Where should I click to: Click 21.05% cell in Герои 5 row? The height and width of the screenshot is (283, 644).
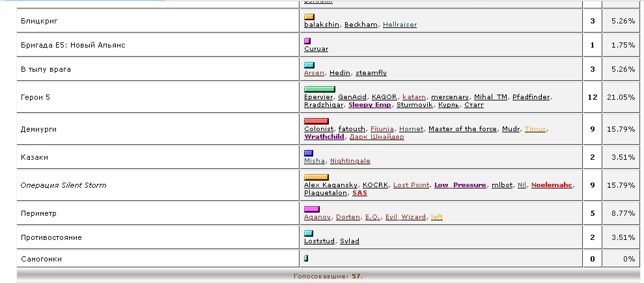[x=621, y=97]
